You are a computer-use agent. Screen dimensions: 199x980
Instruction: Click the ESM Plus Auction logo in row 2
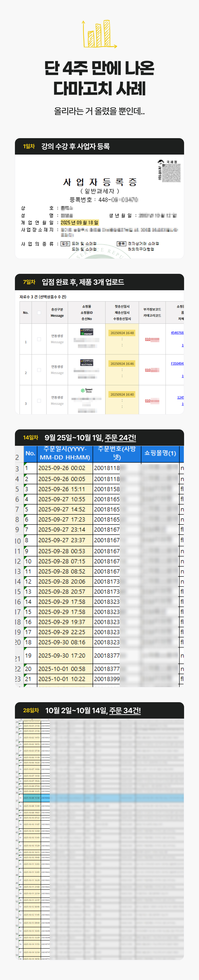tap(87, 363)
